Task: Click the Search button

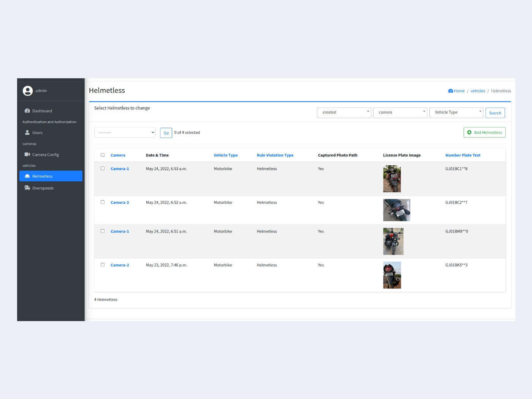Action: tap(495, 113)
